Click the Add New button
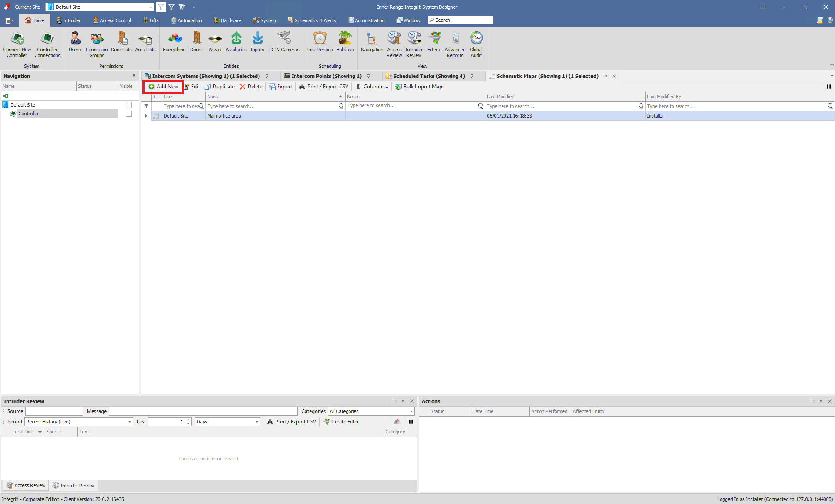This screenshot has height=504, width=835. (163, 87)
